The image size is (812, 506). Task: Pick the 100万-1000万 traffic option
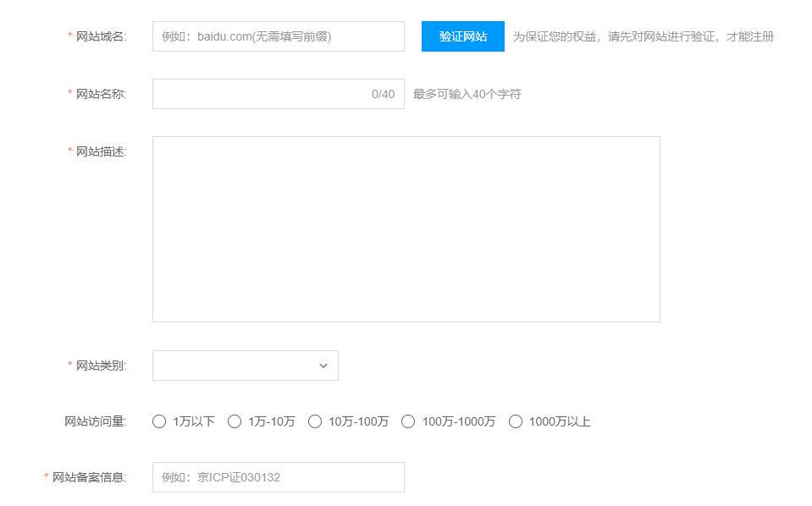[x=408, y=421]
